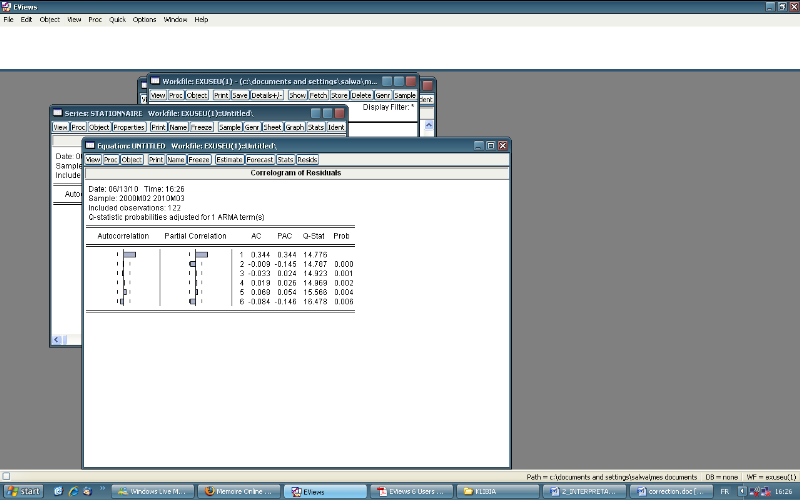Click the Windows Start button

point(22,491)
